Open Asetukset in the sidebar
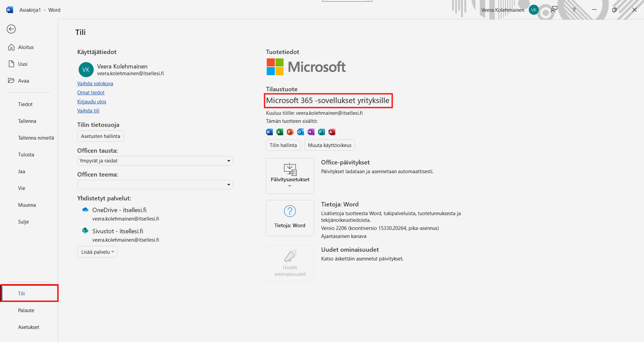This screenshot has width=644, height=342. point(29,327)
